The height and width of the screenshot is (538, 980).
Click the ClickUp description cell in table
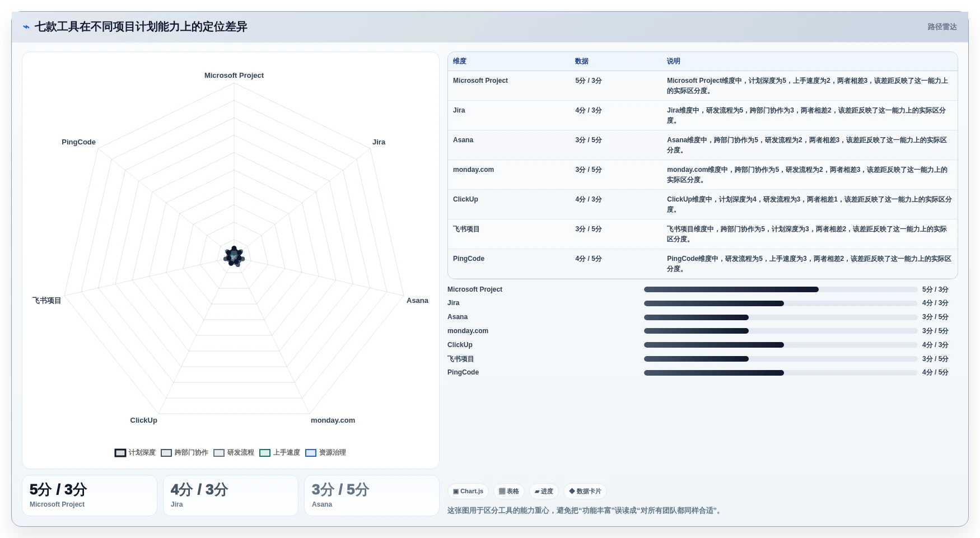[809, 204]
